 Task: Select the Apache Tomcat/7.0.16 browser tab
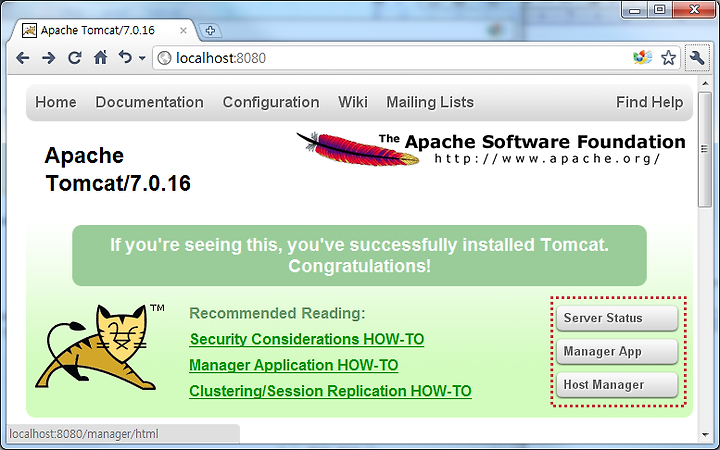[x=105, y=30]
